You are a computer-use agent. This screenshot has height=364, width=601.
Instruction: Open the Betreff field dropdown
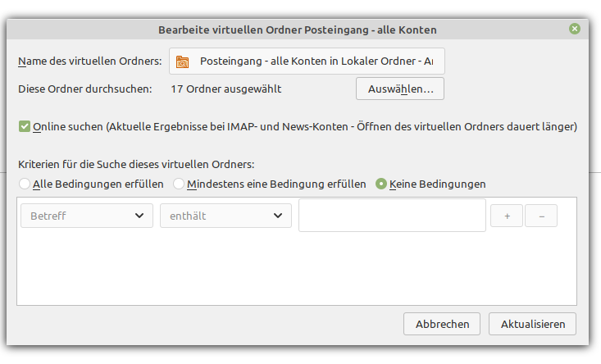click(x=86, y=216)
